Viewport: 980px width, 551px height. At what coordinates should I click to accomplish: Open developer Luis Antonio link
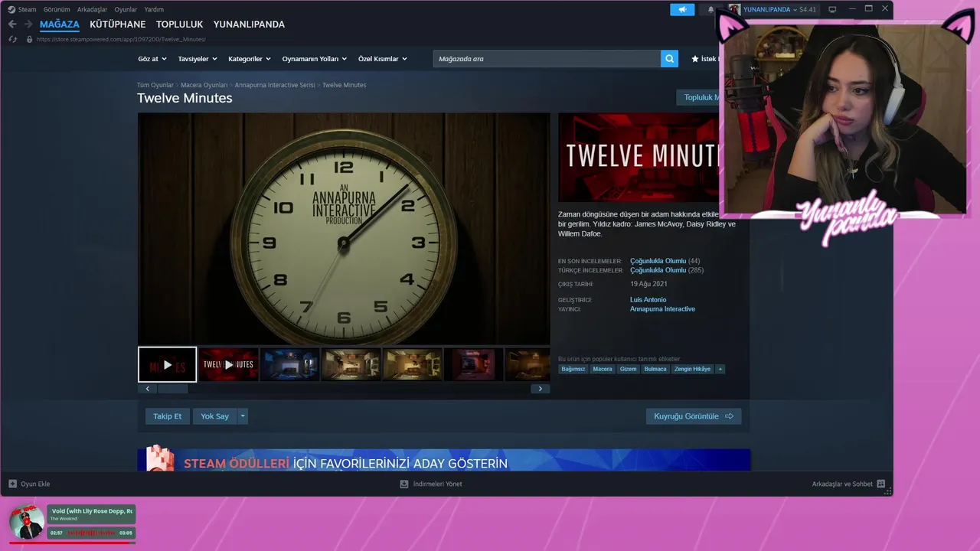pos(648,300)
